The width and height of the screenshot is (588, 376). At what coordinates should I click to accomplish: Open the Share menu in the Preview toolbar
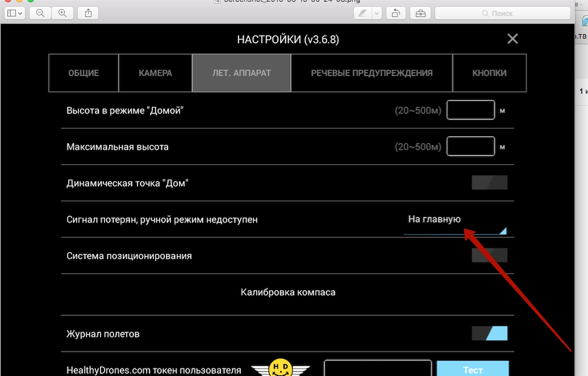coord(88,13)
